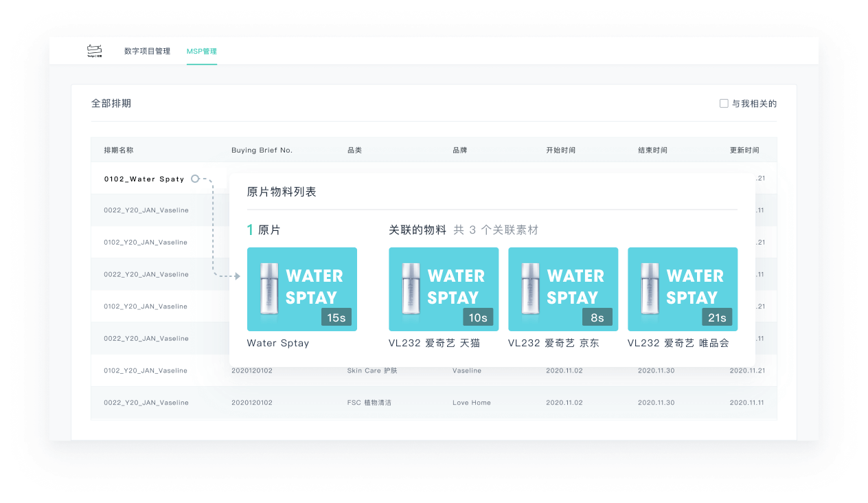Click the app logo icon in header

[x=95, y=51]
